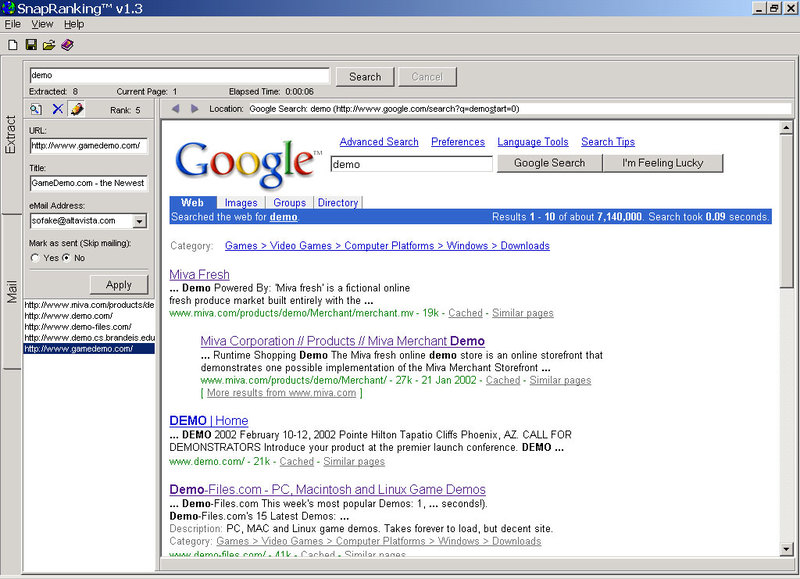The height and width of the screenshot is (579, 800).
Task: Click the Location address field
Action: click(x=520, y=109)
